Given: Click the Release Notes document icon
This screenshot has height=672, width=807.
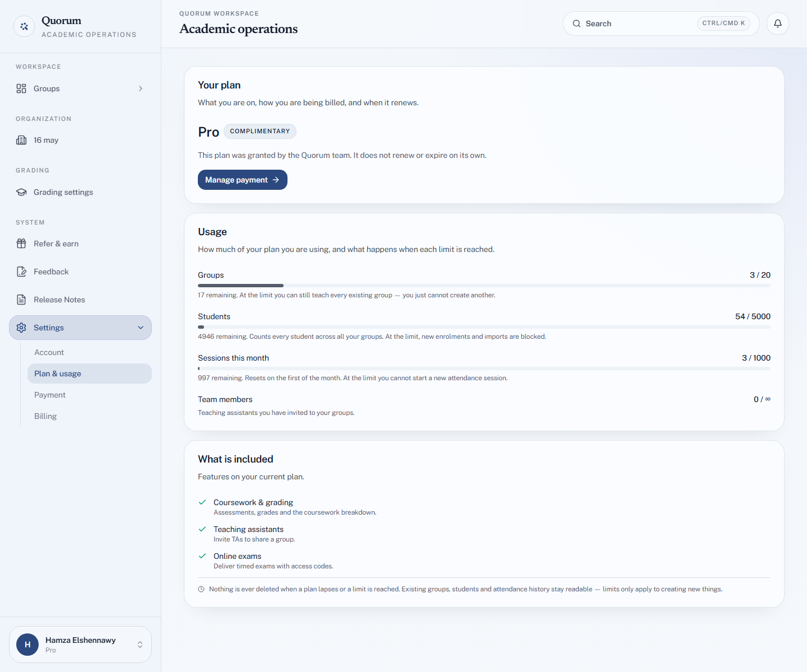Looking at the screenshot, I should coord(21,300).
